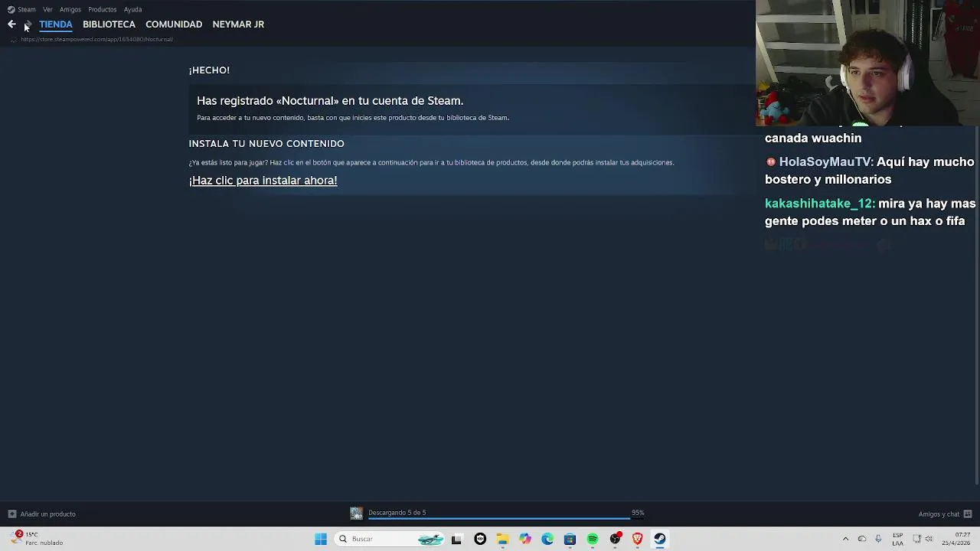The width and height of the screenshot is (980, 551).
Task: Expand hidden system tray icons chevron
Action: 845,540
